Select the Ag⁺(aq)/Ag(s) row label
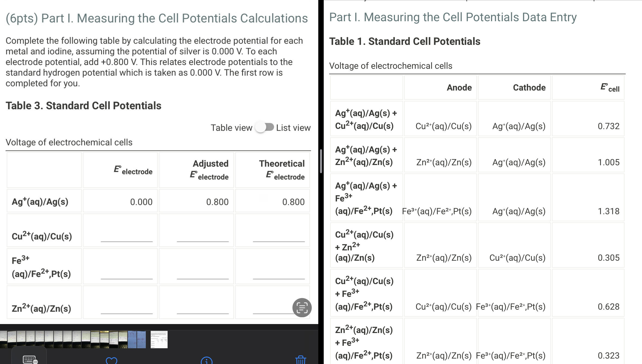The width and height of the screenshot is (642, 364). 40,202
